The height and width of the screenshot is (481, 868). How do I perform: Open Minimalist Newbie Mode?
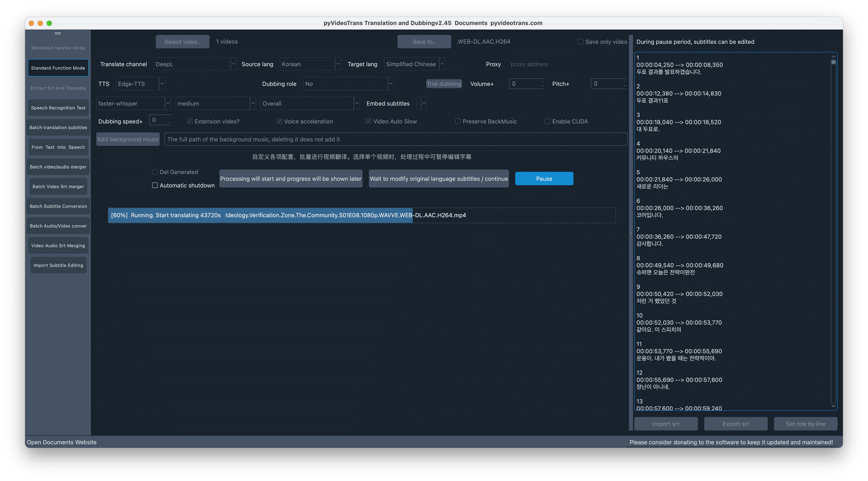click(58, 48)
